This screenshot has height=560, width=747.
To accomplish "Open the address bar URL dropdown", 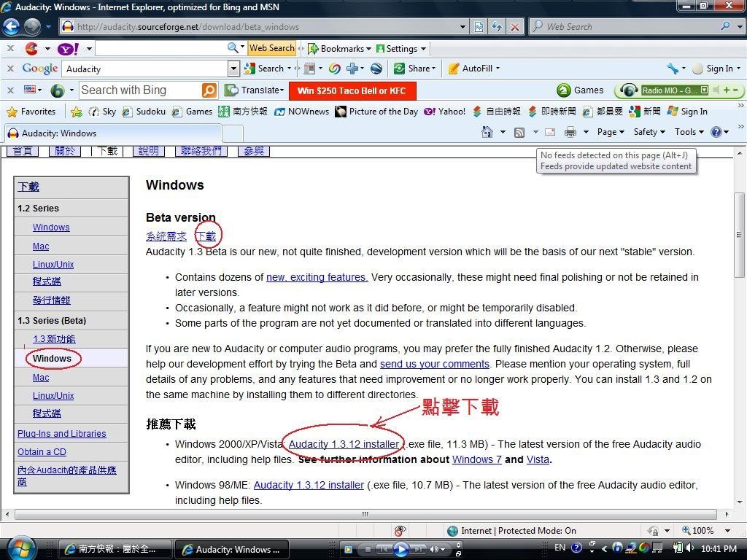I will (462, 27).
